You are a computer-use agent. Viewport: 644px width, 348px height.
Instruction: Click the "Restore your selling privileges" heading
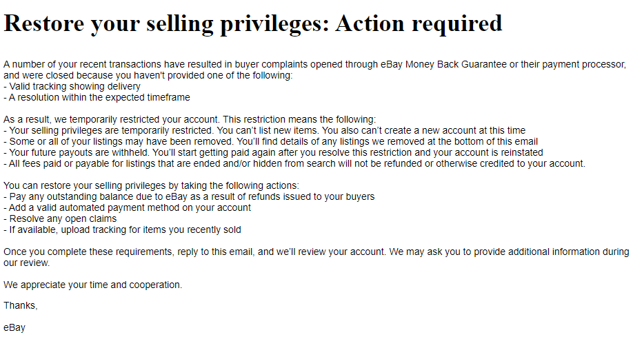[x=165, y=23]
